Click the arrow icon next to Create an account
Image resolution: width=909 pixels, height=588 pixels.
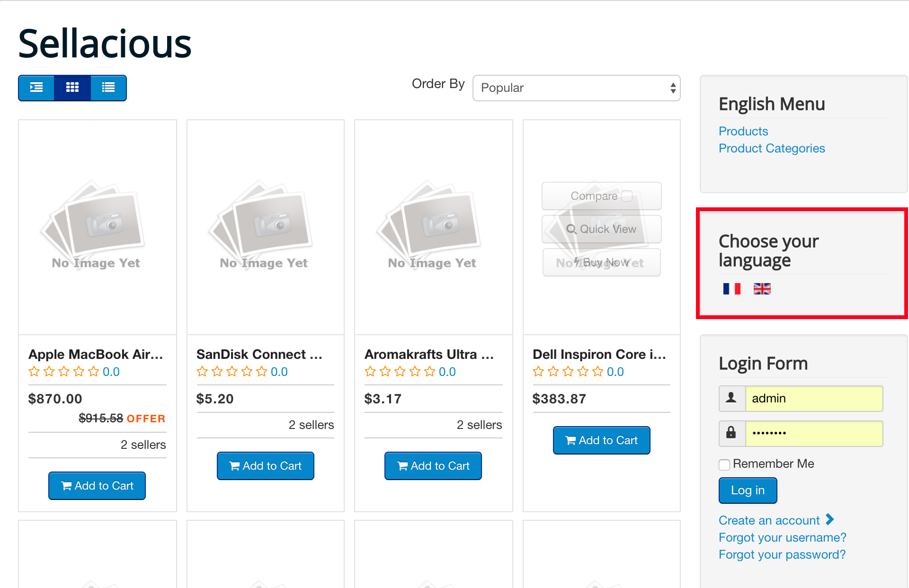(x=829, y=519)
